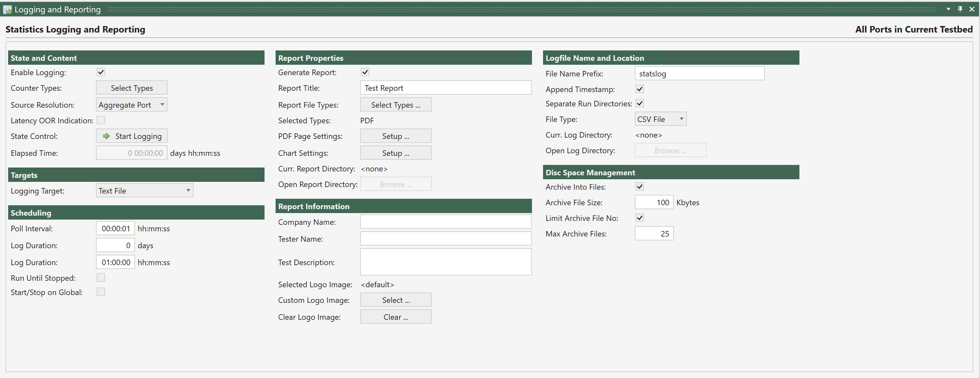Click the Open Log Directory Browse icon
980x378 pixels.
(x=669, y=150)
